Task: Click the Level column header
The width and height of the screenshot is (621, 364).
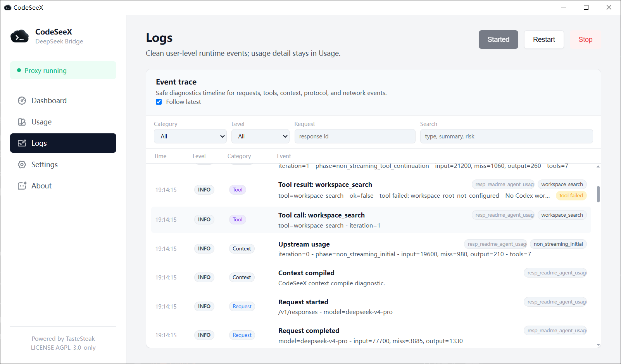Action: 199,156
